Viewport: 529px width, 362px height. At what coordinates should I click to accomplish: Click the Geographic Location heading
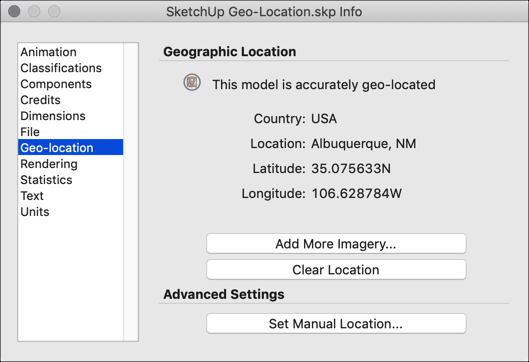coord(230,52)
